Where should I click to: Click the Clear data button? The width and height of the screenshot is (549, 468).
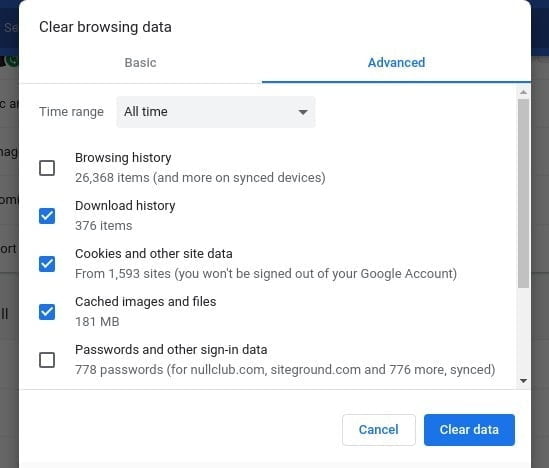[x=469, y=430]
